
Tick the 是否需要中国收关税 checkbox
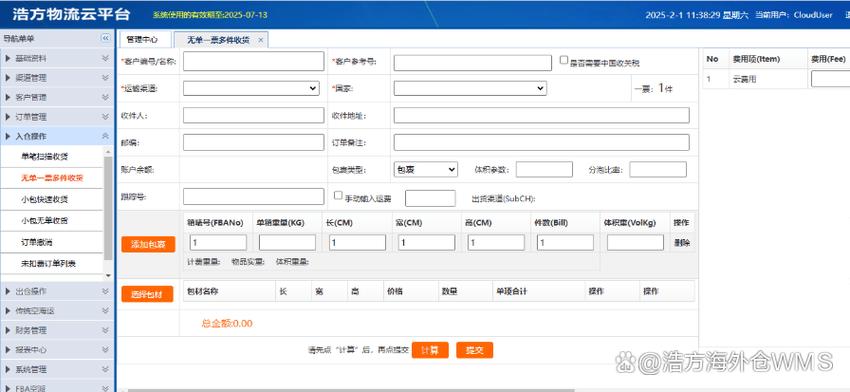564,60
